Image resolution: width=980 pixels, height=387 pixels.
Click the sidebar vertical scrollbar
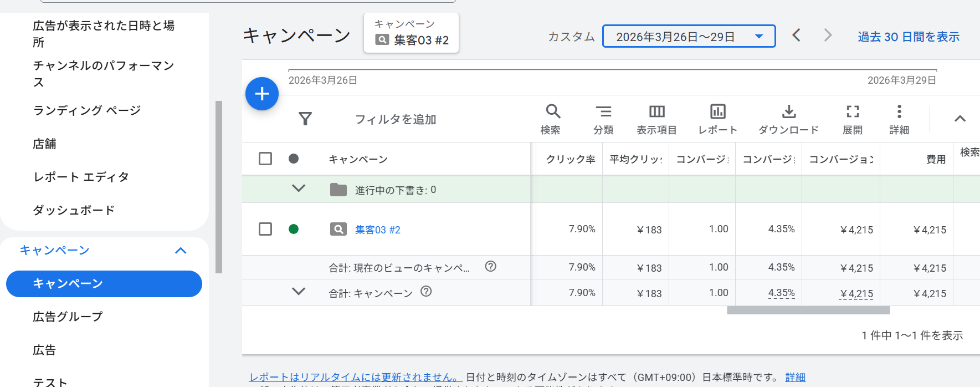219,187
